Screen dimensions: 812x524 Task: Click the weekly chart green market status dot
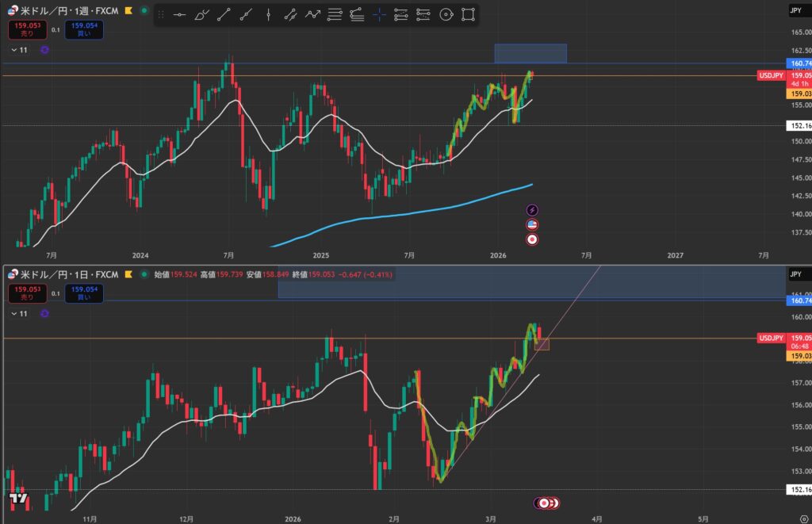pyautogui.click(x=144, y=10)
